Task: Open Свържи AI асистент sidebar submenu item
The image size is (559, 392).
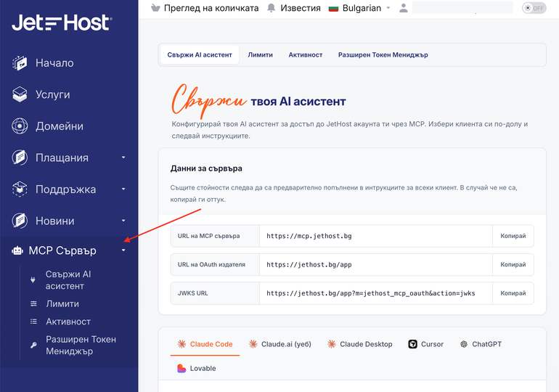Action: (68, 279)
